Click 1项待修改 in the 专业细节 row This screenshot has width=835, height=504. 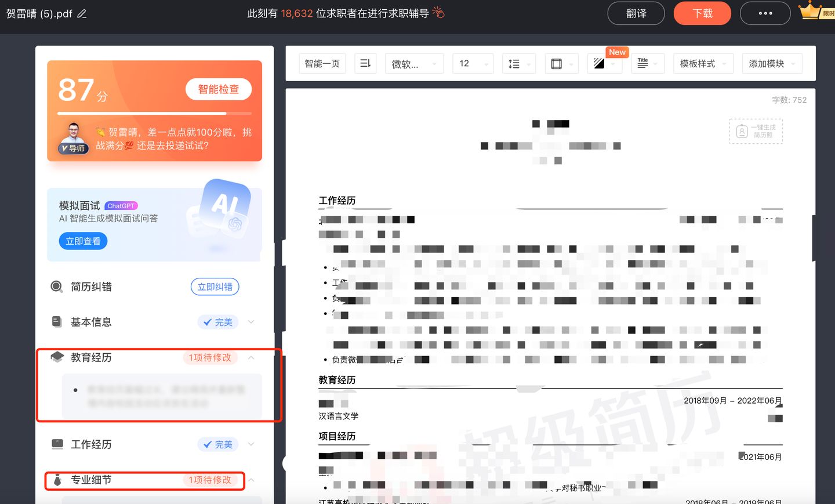click(210, 480)
